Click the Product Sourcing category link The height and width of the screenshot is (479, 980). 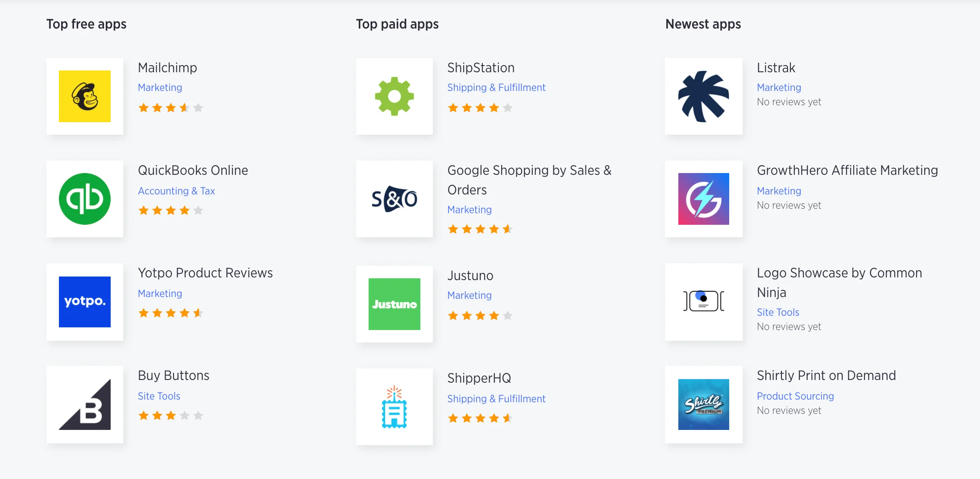(795, 396)
